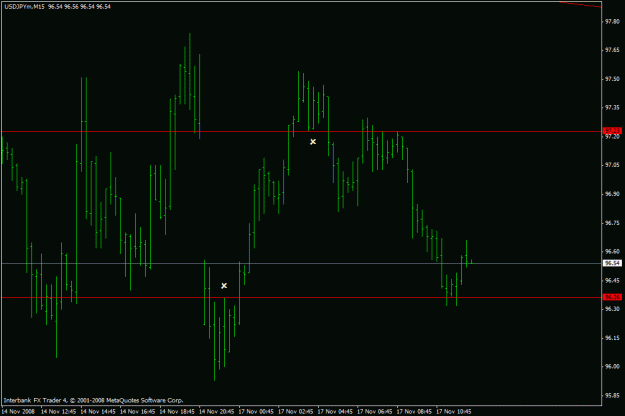Select the red sloping line in the top-right corner
Image resolution: width=625 pixels, height=416 pixels.
click(580, 4)
